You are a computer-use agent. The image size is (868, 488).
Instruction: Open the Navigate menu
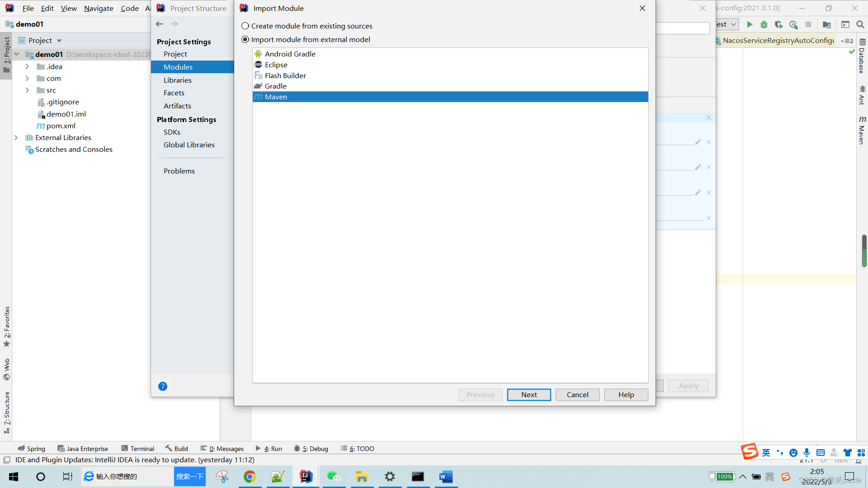click(99, 8)
